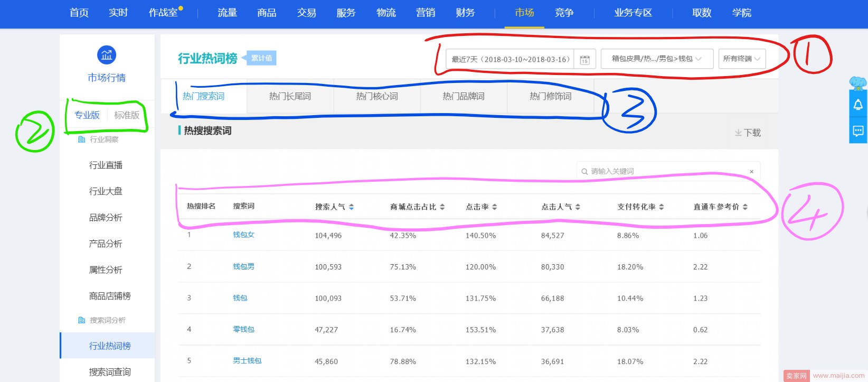Open 财务 in top navigation
This screenshot has width=868, height=382.
(x=465, y=13)
